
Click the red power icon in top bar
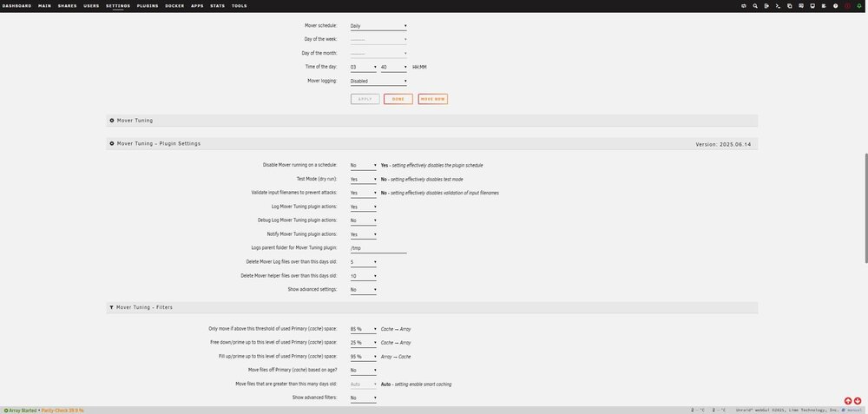[x=847, y=6]
